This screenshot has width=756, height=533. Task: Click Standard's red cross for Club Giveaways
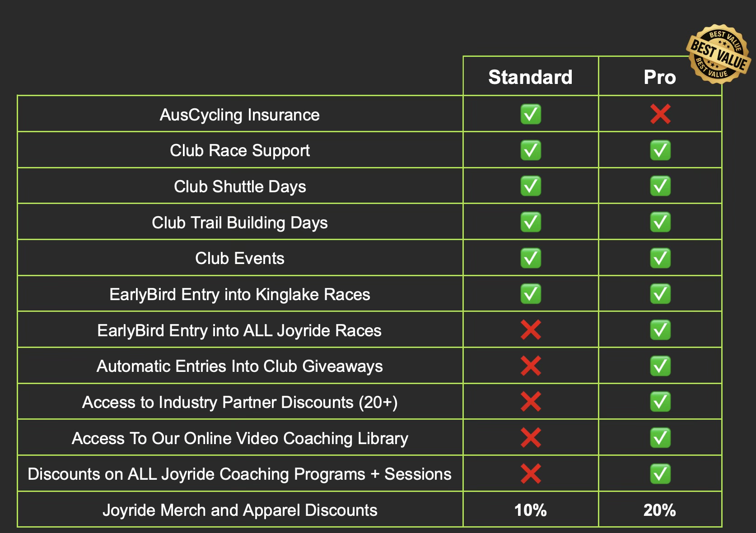pyautogui.click(x=531, y=366)
